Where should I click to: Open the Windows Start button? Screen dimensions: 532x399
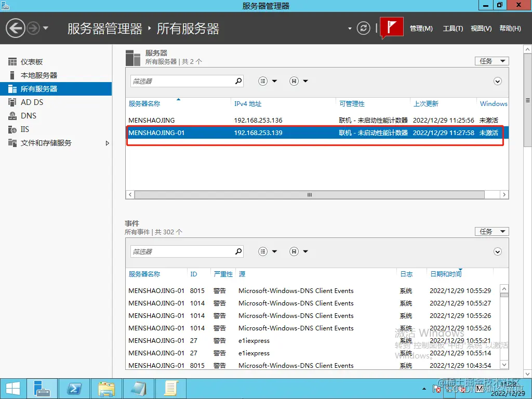[13, 389]
